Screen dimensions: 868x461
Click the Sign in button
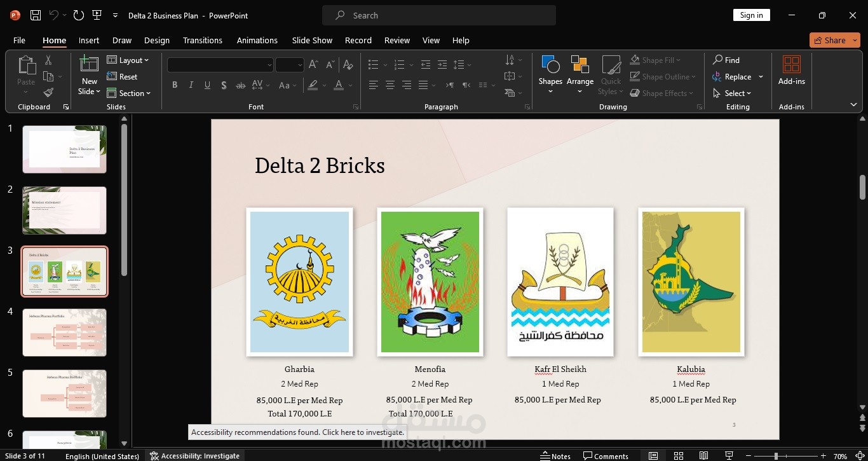(x=752, y=15)
